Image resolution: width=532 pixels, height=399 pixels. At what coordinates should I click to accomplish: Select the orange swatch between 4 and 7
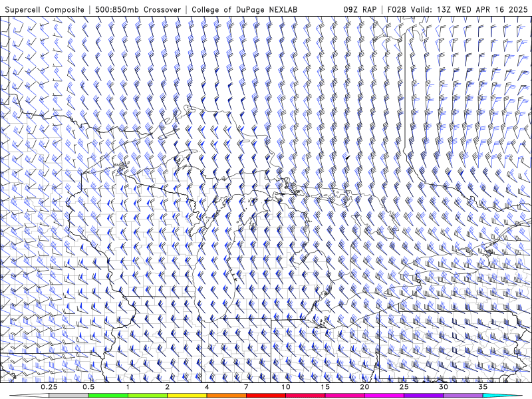pyautogui.click(x=226, y=396)
